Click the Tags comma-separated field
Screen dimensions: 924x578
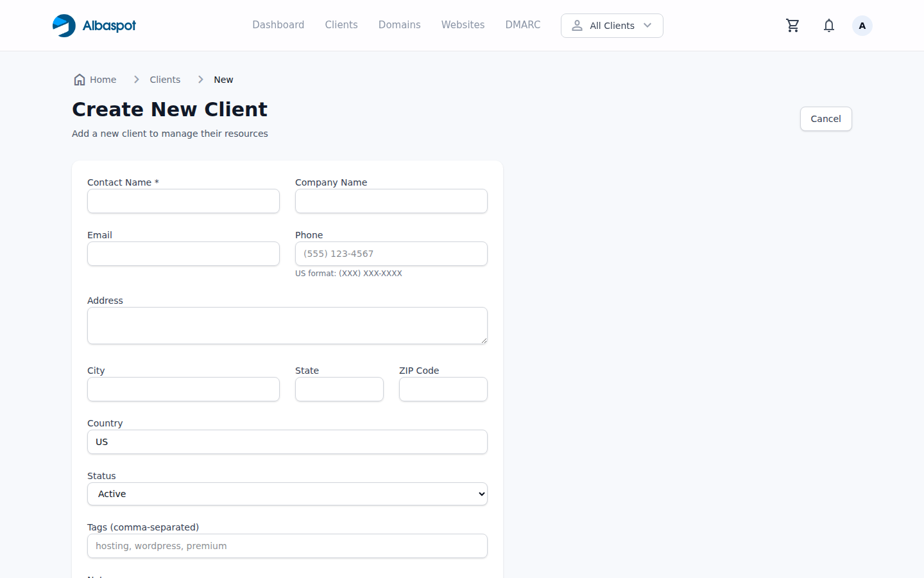click(287, 546)
